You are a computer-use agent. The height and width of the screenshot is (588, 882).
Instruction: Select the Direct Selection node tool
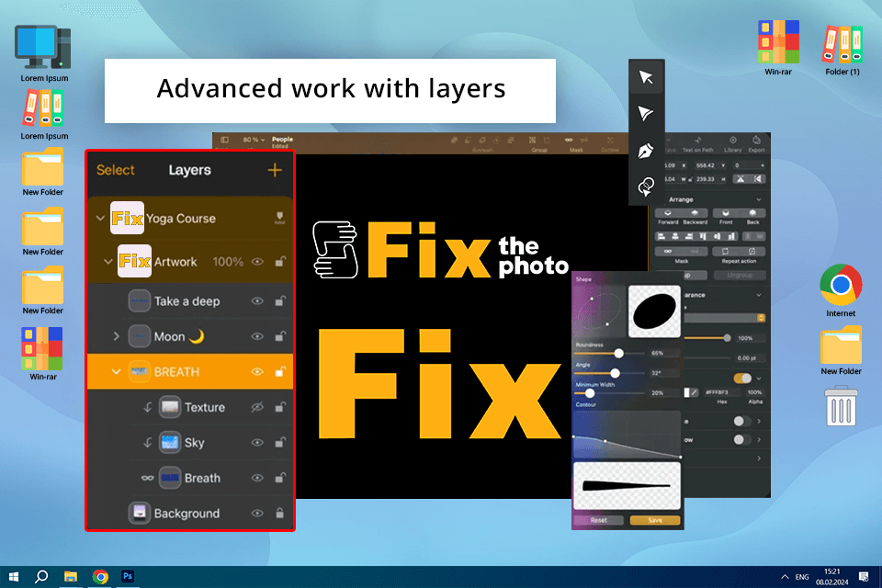[646, 113]
